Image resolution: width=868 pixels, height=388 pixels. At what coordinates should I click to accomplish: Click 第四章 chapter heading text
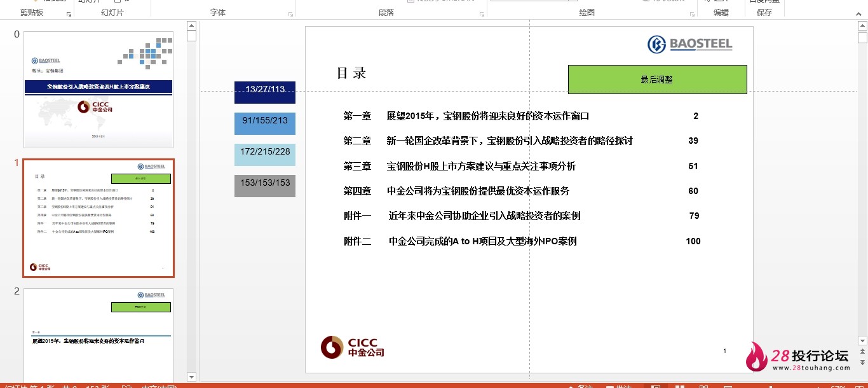357,191
